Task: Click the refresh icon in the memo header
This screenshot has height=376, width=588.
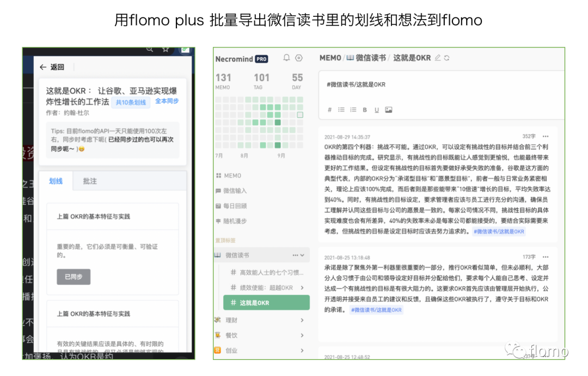Action: click(447, 58)
